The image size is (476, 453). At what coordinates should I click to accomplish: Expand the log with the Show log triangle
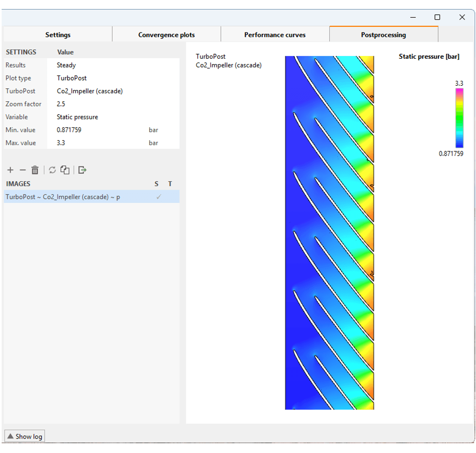coord(11,436)
